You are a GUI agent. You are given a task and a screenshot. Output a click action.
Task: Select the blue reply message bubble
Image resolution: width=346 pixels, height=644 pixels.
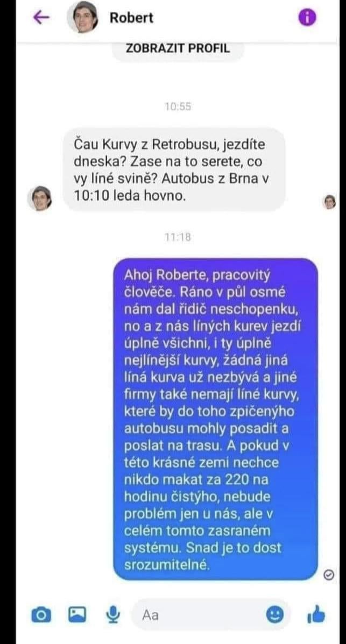215,419
